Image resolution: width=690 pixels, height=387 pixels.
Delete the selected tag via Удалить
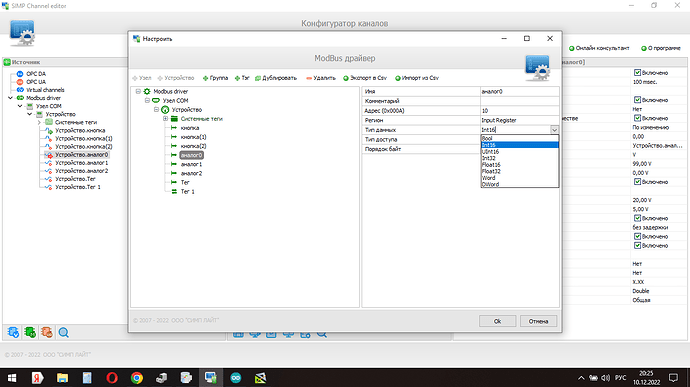[x=321, y=78]
